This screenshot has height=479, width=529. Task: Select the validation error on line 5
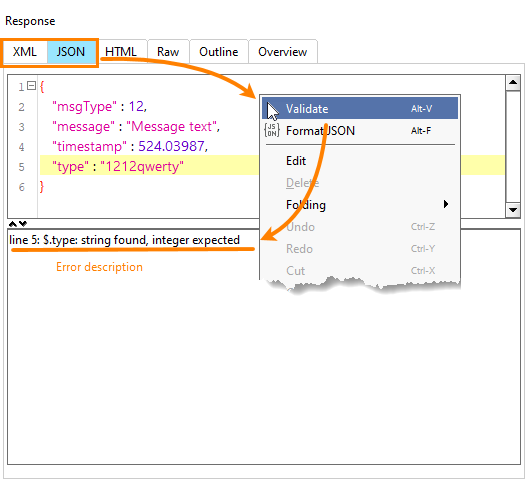coord(124,240)
